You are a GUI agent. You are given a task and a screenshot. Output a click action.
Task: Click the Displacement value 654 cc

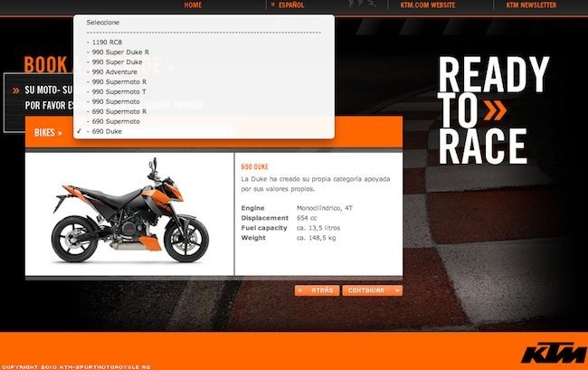[307, 218]
